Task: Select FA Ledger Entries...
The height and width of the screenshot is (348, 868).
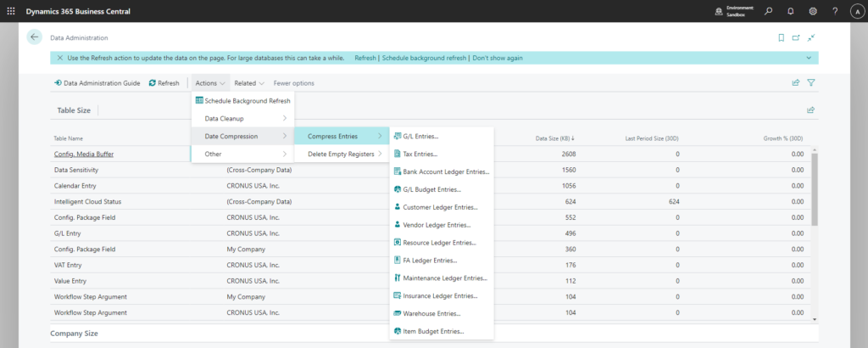Action: 442,261
